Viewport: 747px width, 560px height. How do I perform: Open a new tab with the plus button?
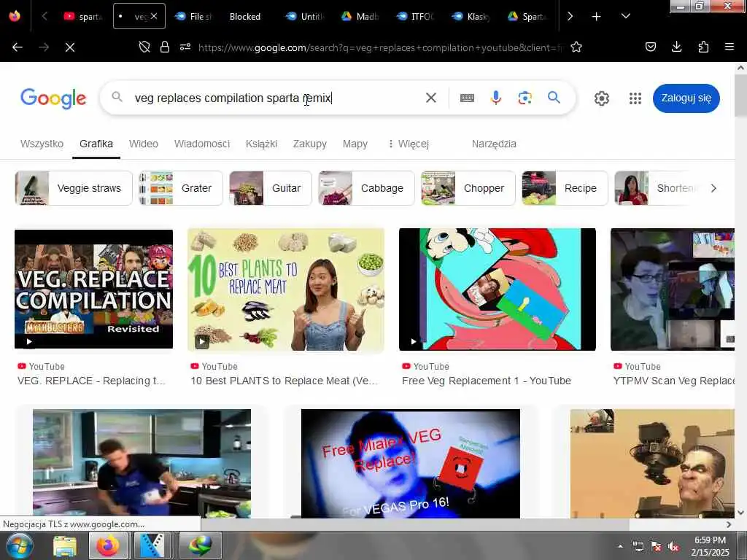596,17
